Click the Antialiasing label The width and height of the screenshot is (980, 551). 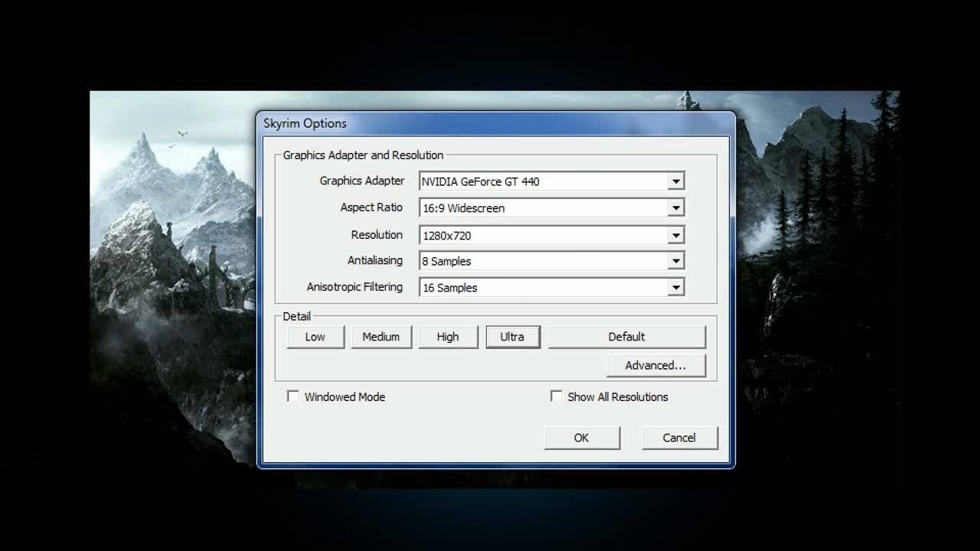[375, 260]
